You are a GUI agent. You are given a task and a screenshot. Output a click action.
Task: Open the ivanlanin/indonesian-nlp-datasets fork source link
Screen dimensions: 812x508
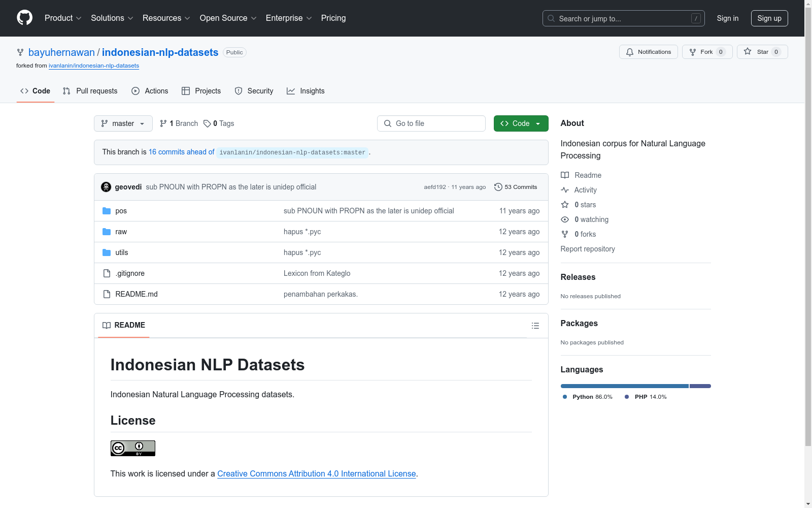click(94, 66)
